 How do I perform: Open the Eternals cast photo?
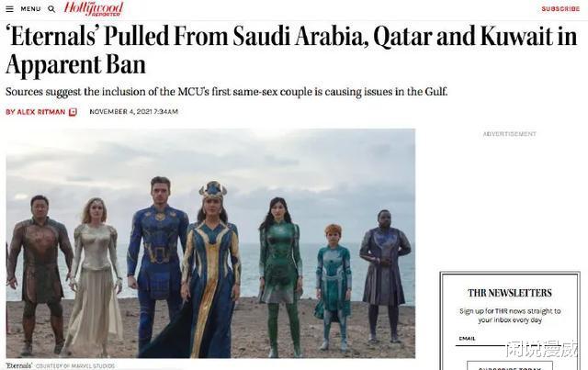tap(210, 243)
